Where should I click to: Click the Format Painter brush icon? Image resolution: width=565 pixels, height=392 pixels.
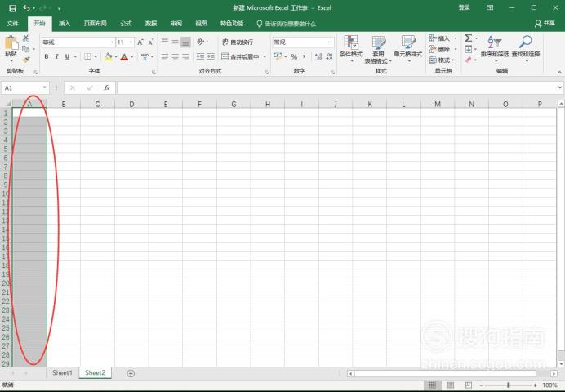coord(26,60)
